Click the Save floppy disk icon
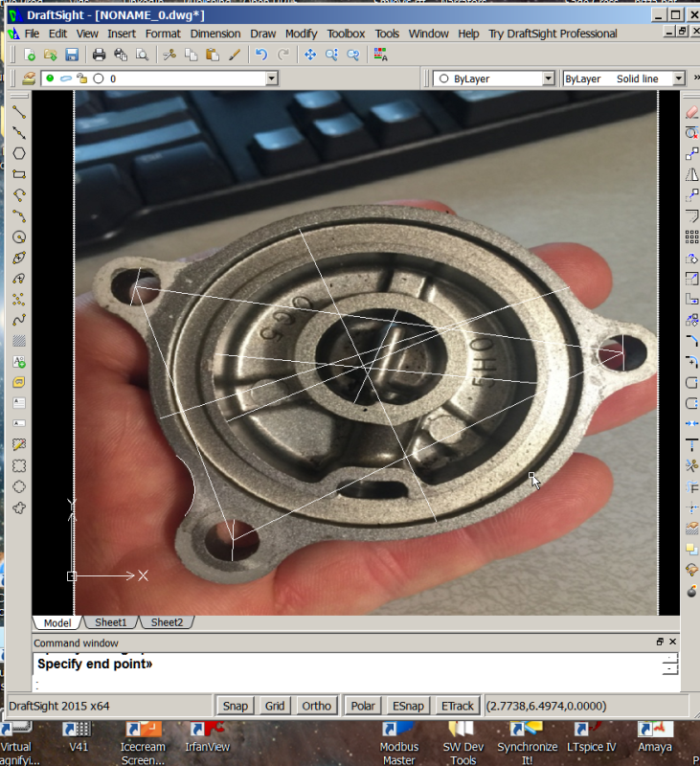 click(72, 55)
